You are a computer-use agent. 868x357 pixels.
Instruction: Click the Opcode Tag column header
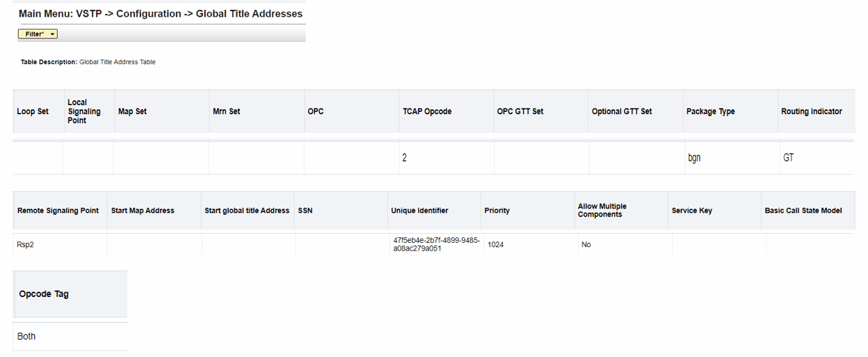44,294
